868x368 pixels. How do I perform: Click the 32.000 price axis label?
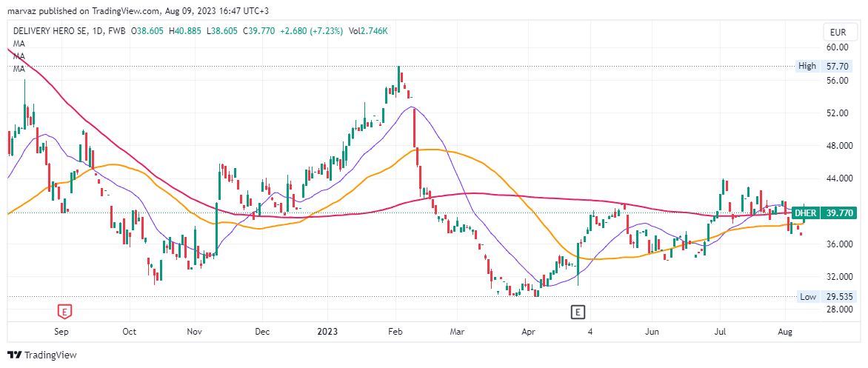click(x=839, y=276)
